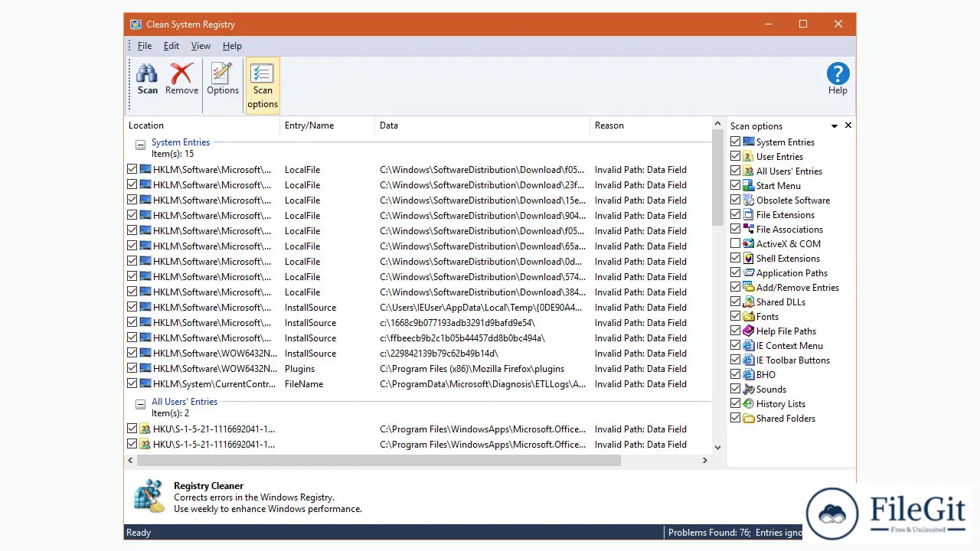Viewport: 980px width, 551px height.
Task: Click the Shared DLLs icon
Action: pos(749,302)
